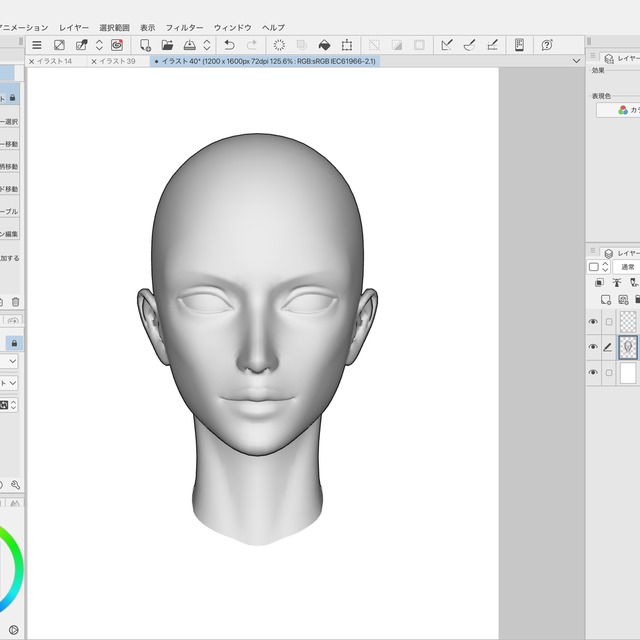Viewport: 640px width, 640px height.
Task: Click the ヘルプ menu item
Action: [273, 27]
